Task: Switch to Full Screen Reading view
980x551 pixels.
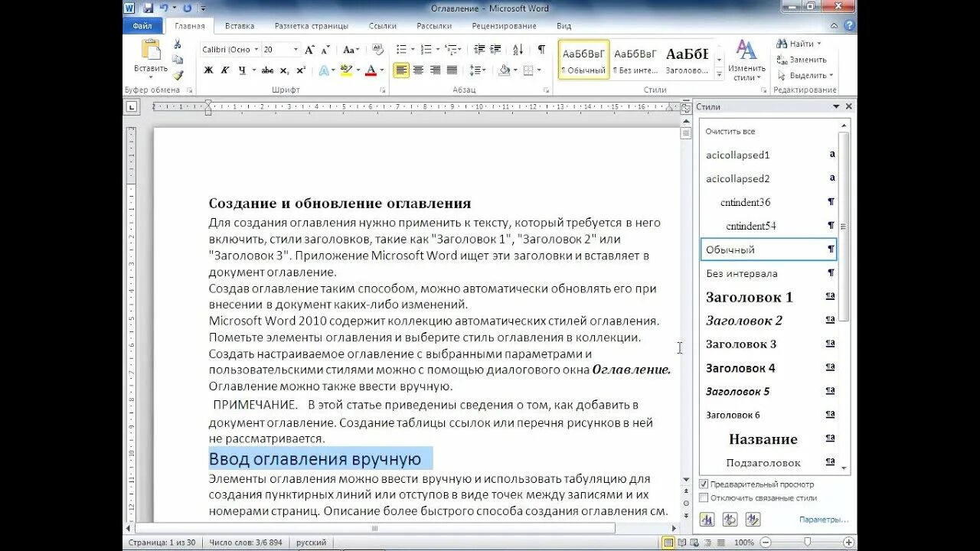Action: click(681, 543)
